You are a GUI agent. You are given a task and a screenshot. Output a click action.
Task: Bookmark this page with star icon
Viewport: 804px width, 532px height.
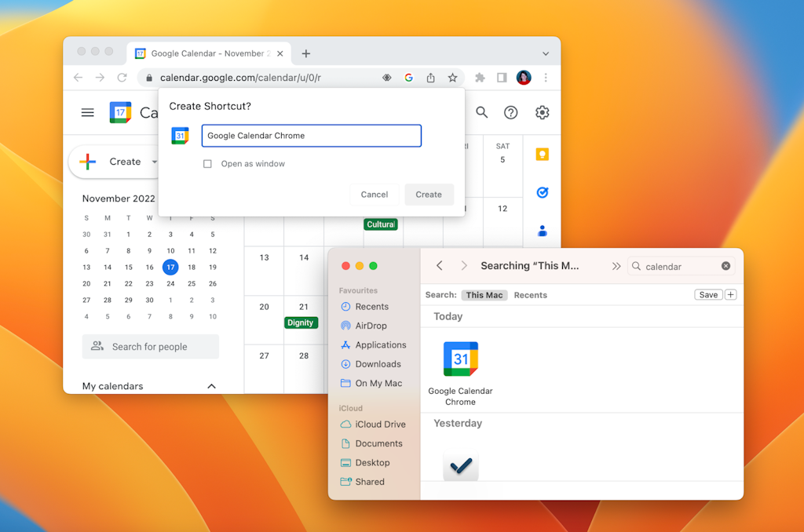point(453,78)
